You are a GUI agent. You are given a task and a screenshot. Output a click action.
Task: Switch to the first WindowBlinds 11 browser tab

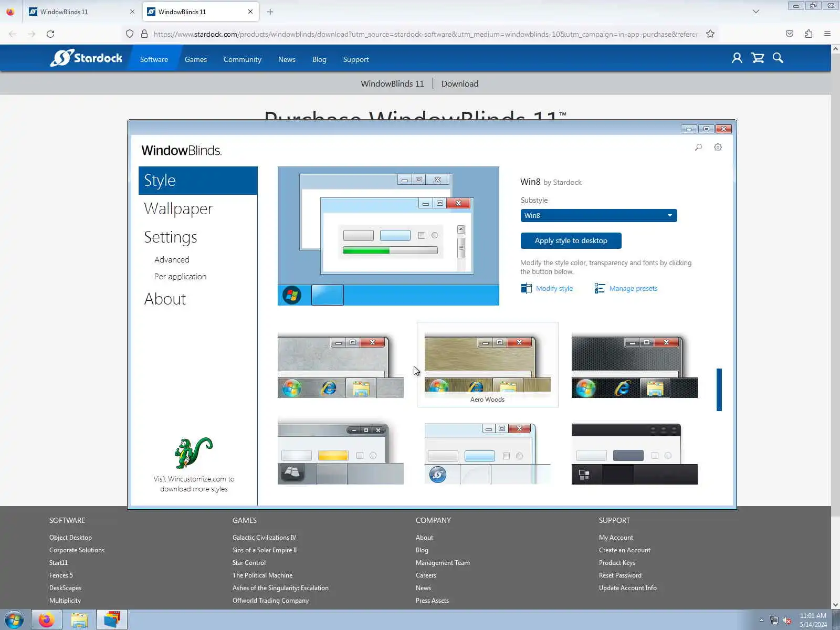point(81,12)
